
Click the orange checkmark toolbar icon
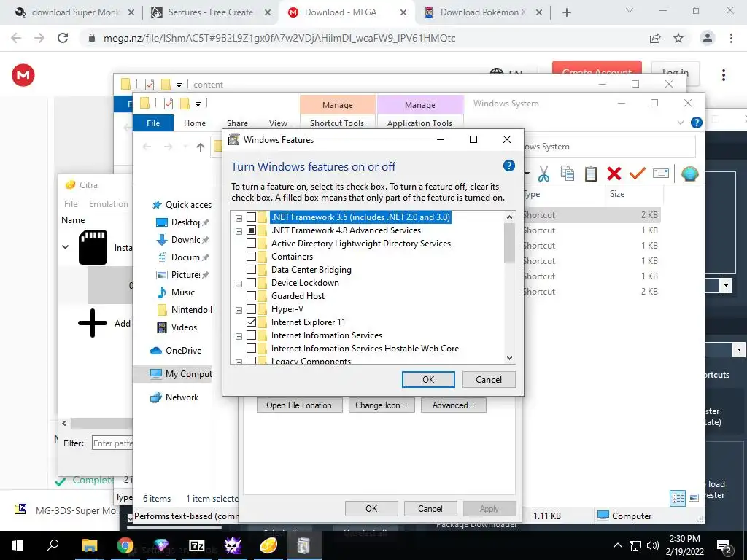tap(637, 174)
